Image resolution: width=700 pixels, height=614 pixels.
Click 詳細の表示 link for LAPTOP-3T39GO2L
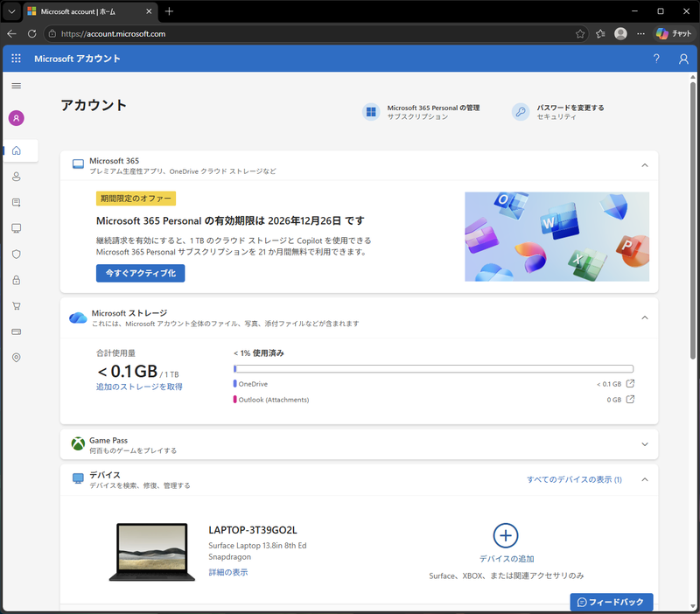[x=228, y=572]
